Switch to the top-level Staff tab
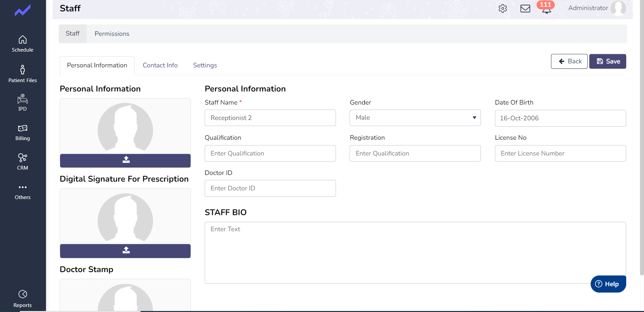Viewport: 644px width, 312px height. point(72,34)
